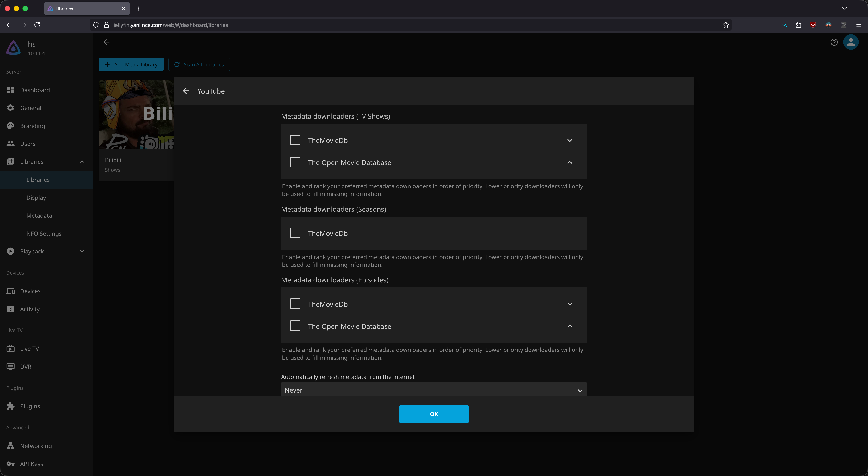This screenshot has width=868, height=476.
Task: Open the user profile avatar icon
Action: [851, 42]
